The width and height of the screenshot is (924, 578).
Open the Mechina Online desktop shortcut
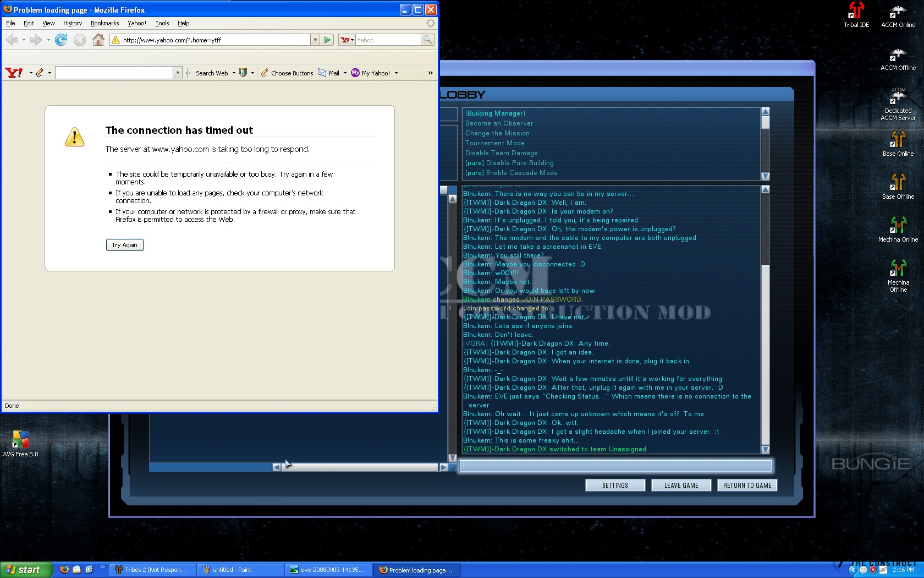coord(898,229)
